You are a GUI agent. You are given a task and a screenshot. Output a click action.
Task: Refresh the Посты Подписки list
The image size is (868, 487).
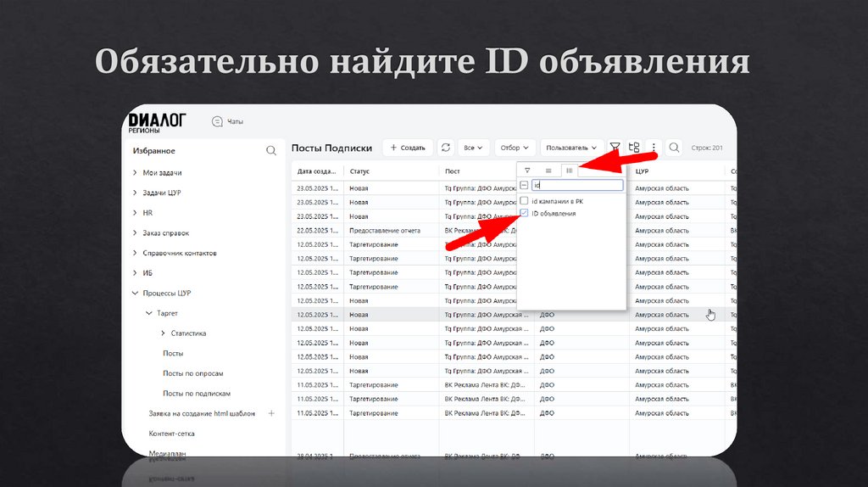[x=446, y=148]
